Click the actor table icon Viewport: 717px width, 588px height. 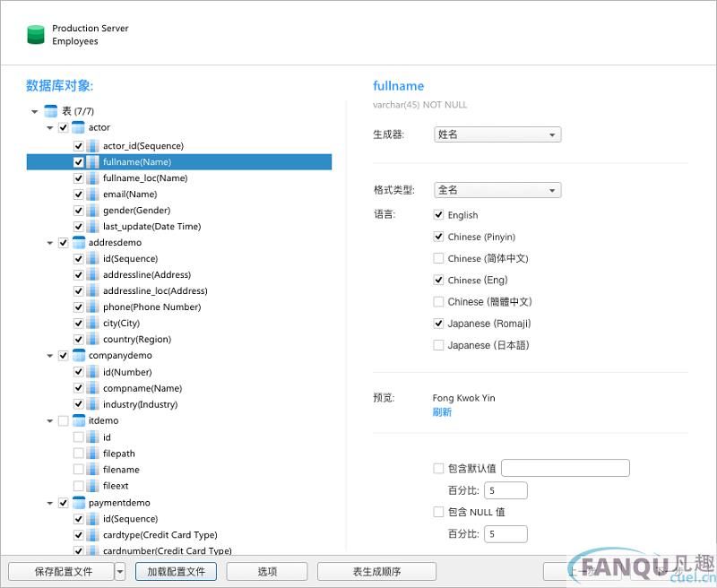[78, 128]
